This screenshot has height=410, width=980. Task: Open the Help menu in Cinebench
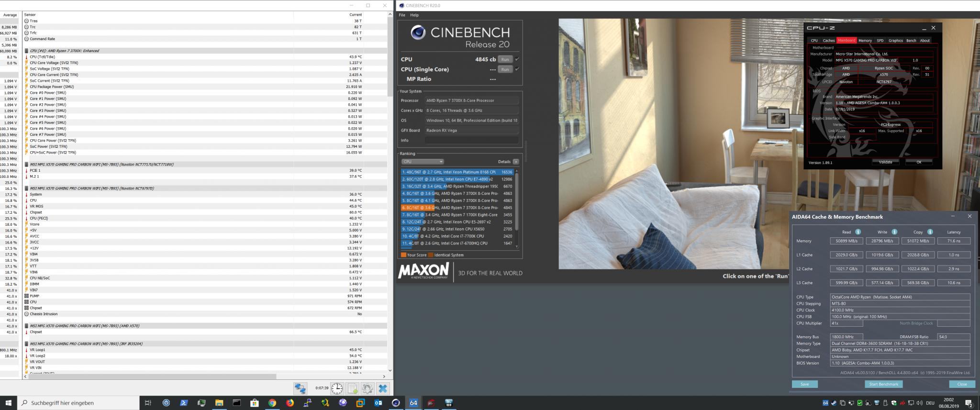(x=414, y=15)
